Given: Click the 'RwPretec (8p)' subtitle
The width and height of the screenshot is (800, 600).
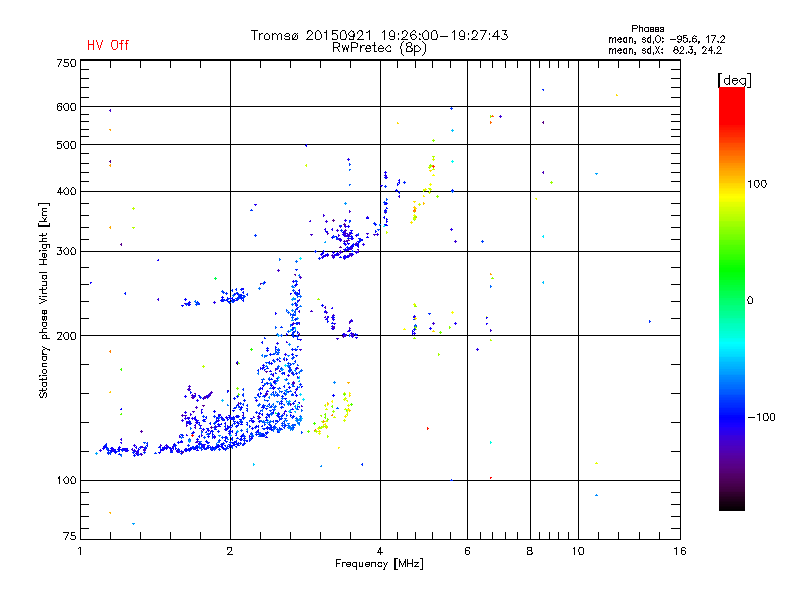Looking at the screenshot, I should click(x=379, y=48).
